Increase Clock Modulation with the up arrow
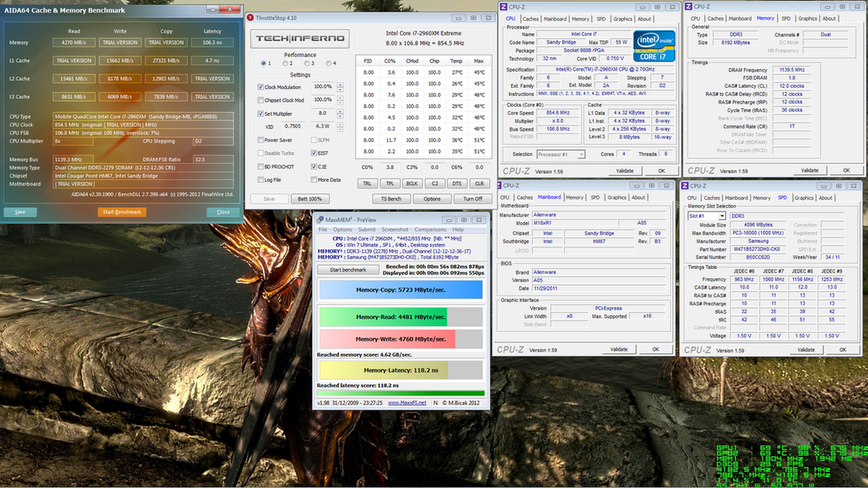Image resolution: width=868 pixels, height=488 pixels. pyautogui.click(x=340, y=85)
